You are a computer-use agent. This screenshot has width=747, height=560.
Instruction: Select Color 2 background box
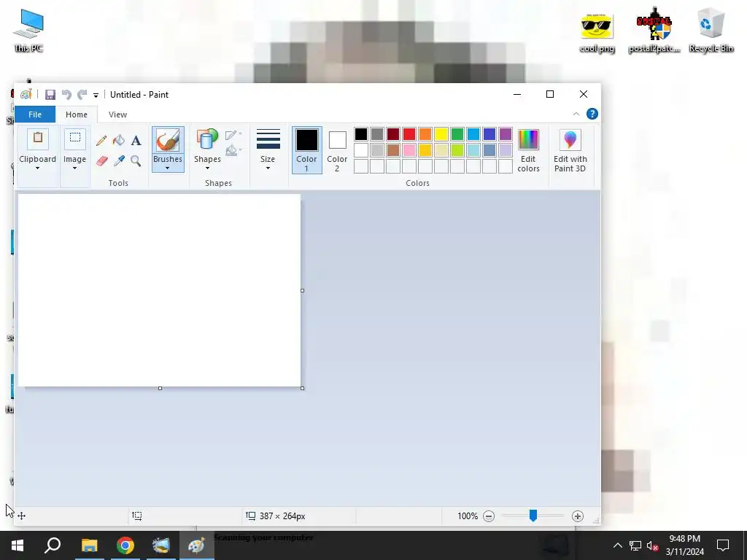point(337,150)
